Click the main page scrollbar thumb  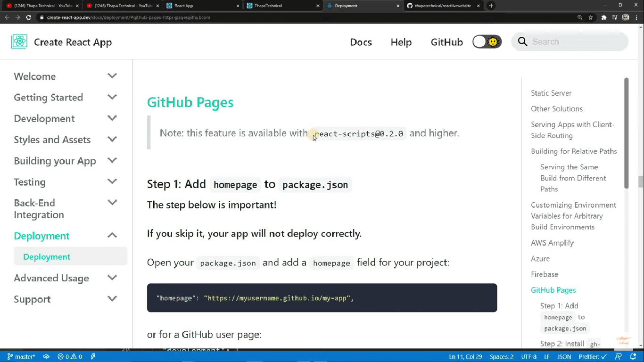coord(641,181)
